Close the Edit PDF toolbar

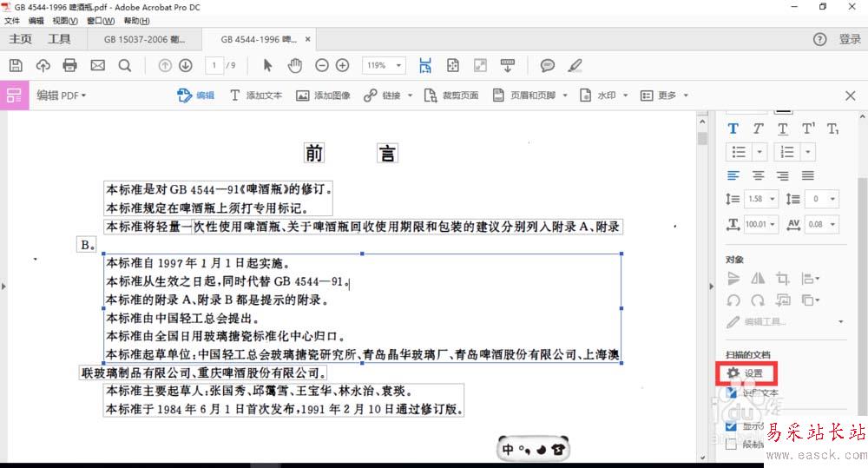click(851, 96)
